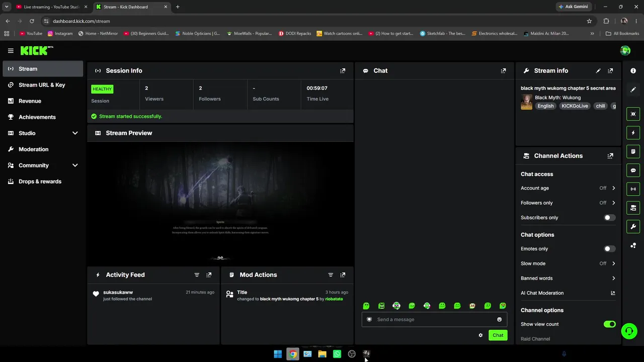Open Slow mode options
The width and height of the screenshot is (644, 362).
(568, 263)
